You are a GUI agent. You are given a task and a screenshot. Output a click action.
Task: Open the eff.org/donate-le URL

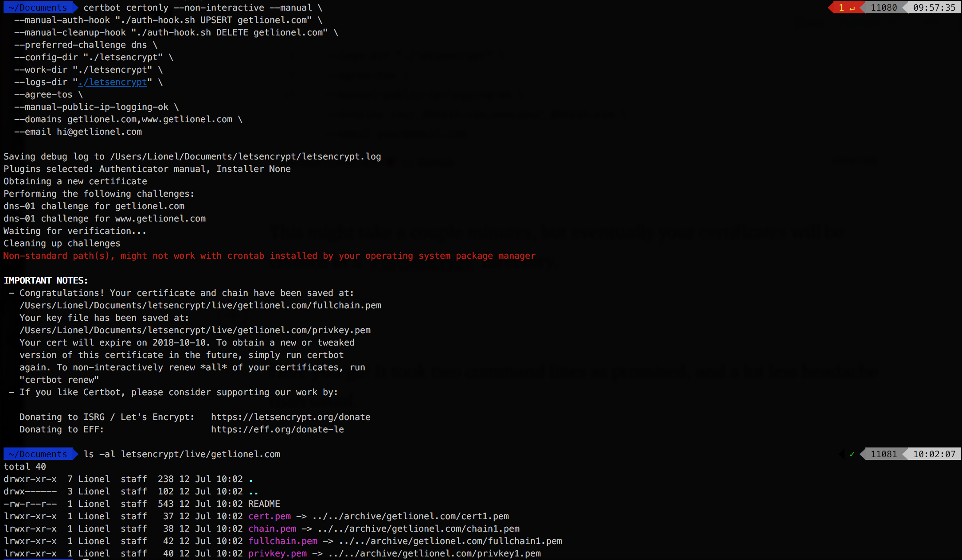tap(277, 429)
